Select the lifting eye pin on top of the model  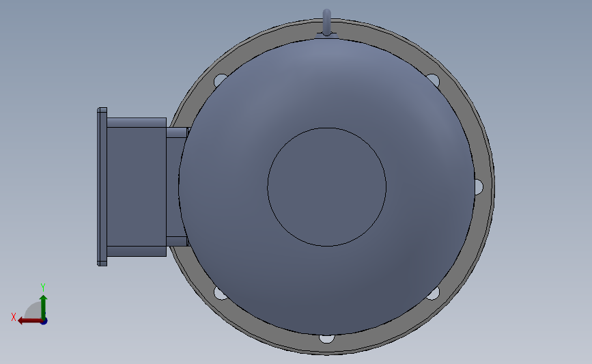pyautogui.click(x=327, y=22)
